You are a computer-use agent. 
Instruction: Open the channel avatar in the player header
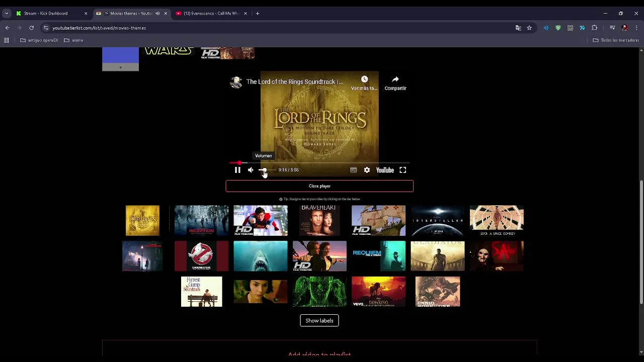click(236, 82)
